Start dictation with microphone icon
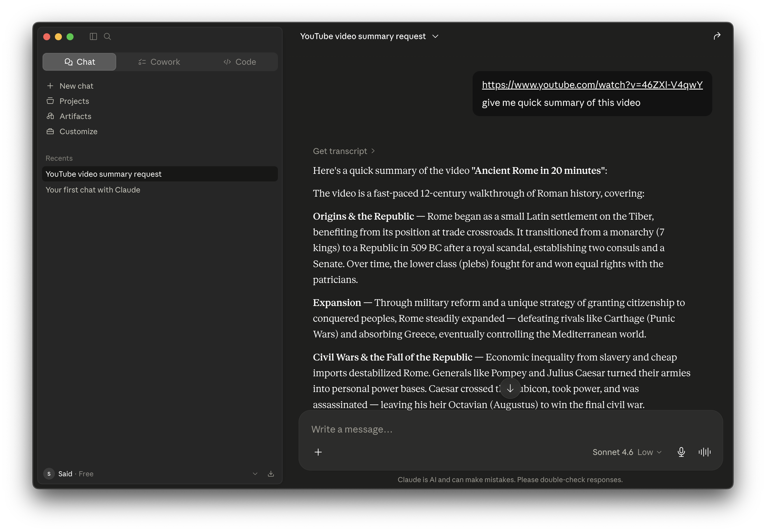The width and height of the screenshot is (766, 532). pyautogui.click(x=681, y=452)
